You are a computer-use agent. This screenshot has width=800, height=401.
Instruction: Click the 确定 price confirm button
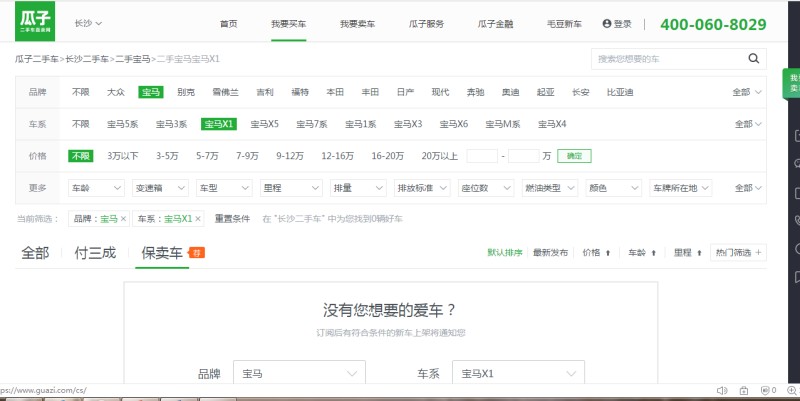[574, 156]
